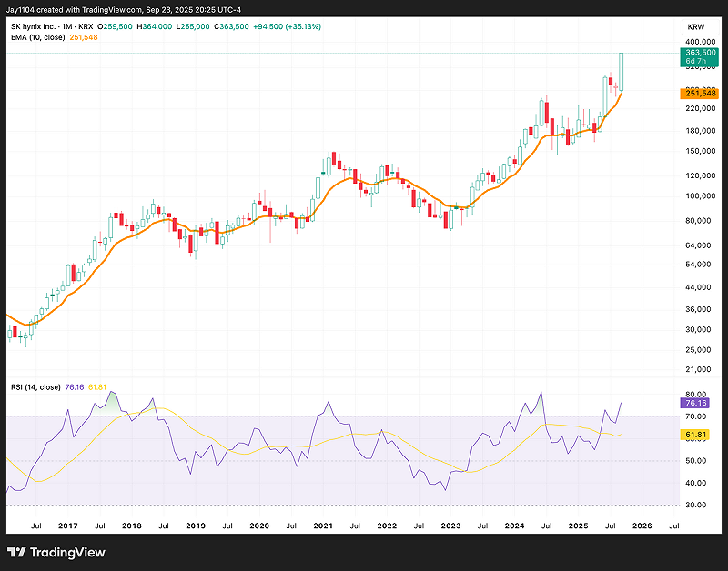Click the 70.00 RSI axis label
Viewport: 728px width, 571px height.
[695, 416]
